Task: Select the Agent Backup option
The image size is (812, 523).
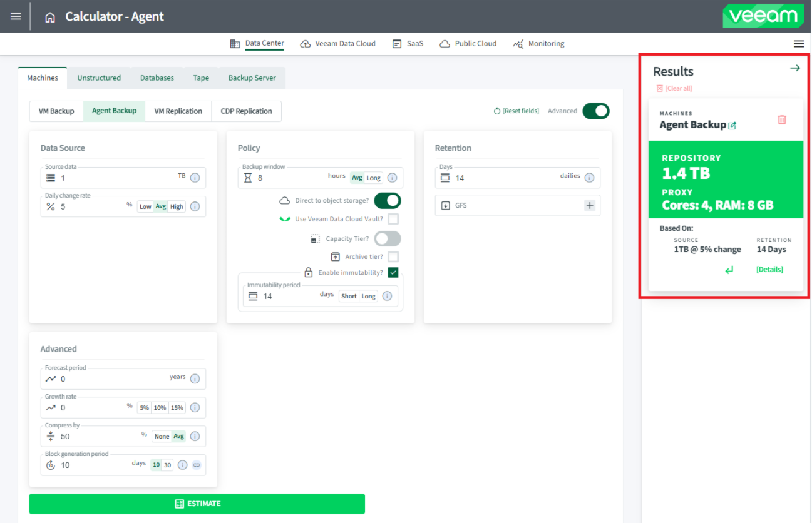Action: click(x=114, y=111)
